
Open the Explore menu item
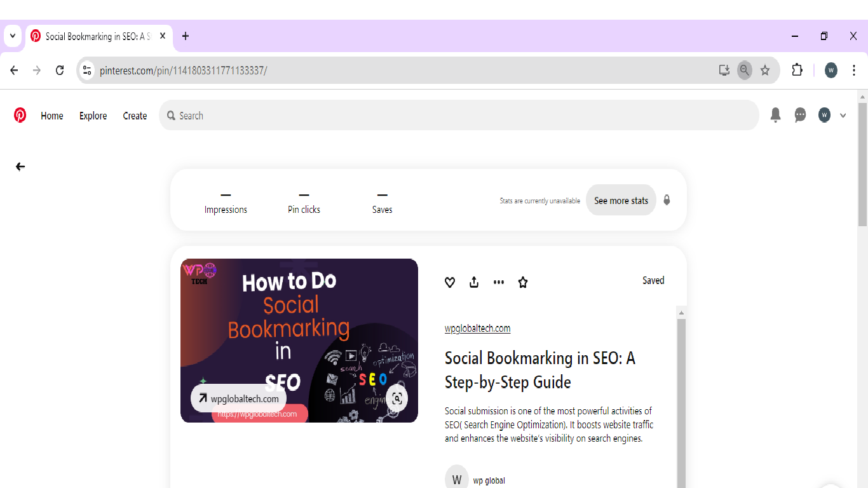pyautogui.click(x=93, y=116)
